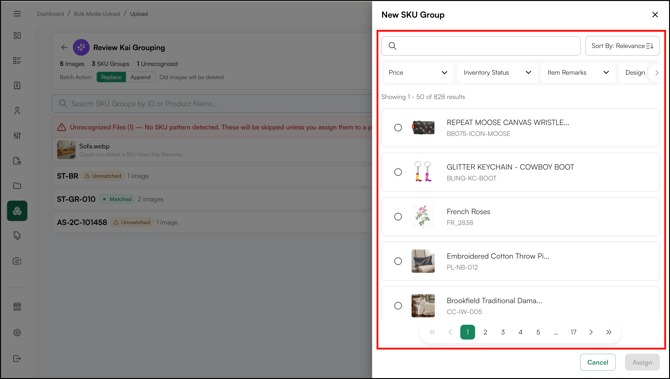The height and width of the screenshot is (379, 670).
Task: Click the Matched badge on ST-GR-010
Action: (117, 199)
